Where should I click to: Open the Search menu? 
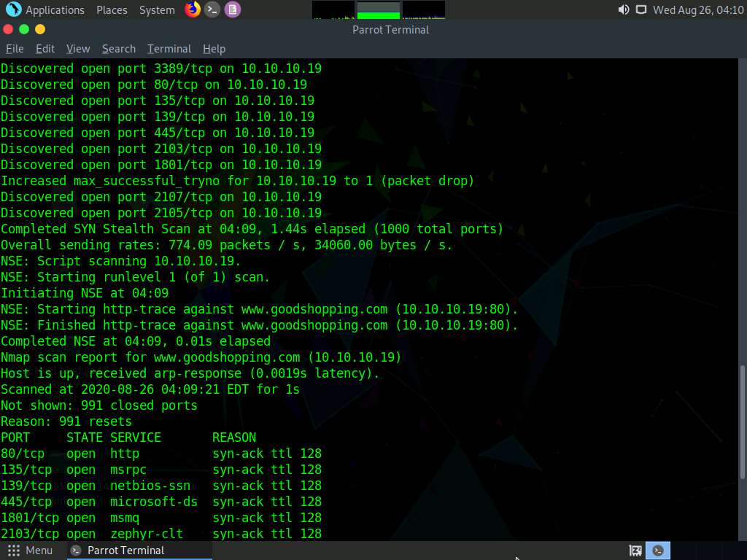119,49
